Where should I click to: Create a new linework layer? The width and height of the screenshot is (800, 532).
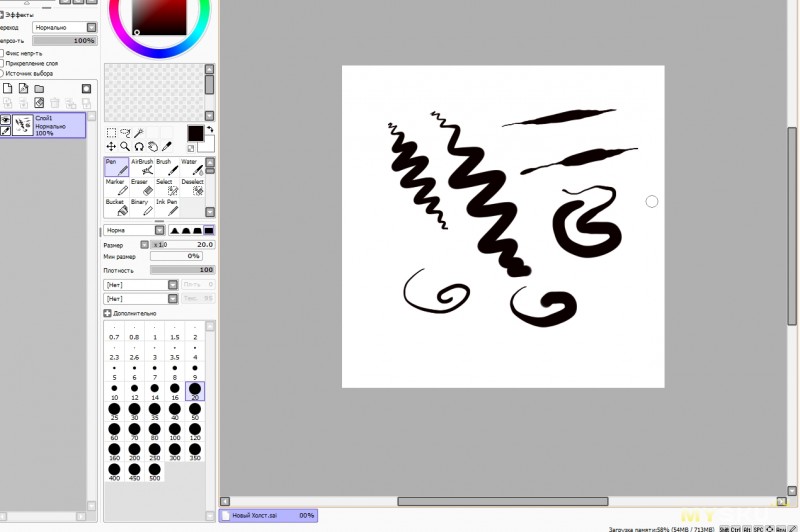pyautogui.click(x=23, y=88)
